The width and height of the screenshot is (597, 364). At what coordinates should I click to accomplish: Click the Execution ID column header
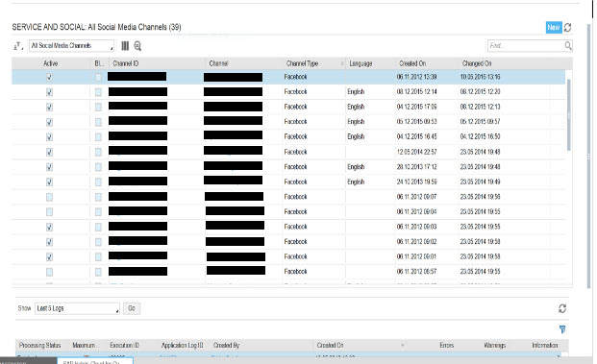pyautogui.click(x=125, y=346)
